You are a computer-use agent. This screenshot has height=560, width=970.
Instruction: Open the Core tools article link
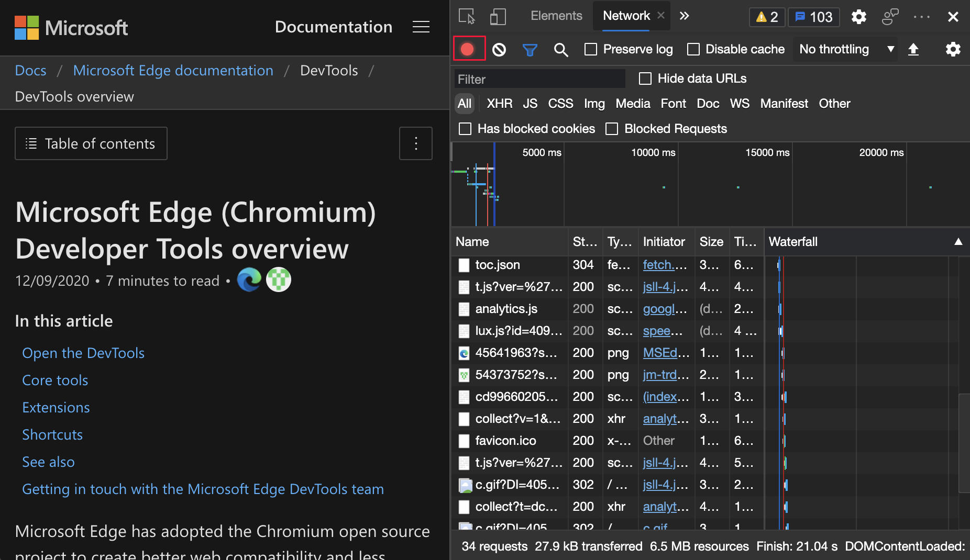(55, 380)
